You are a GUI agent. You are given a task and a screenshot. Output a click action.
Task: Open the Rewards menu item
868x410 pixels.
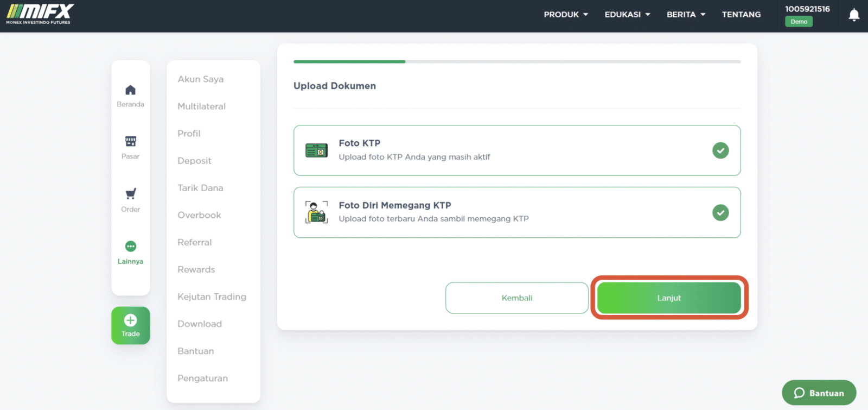click(196, 269)
